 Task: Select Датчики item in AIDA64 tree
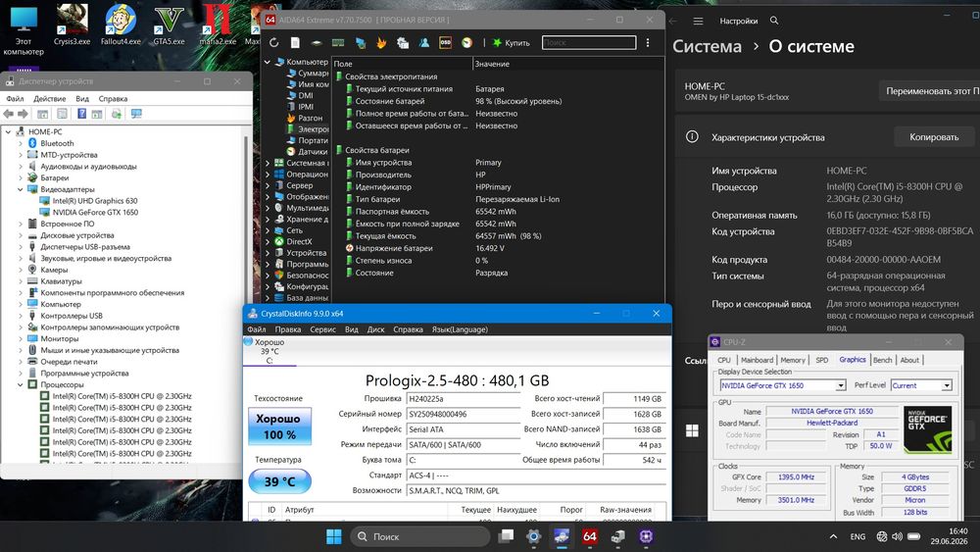pyautogui.click(x=313, y=151)
